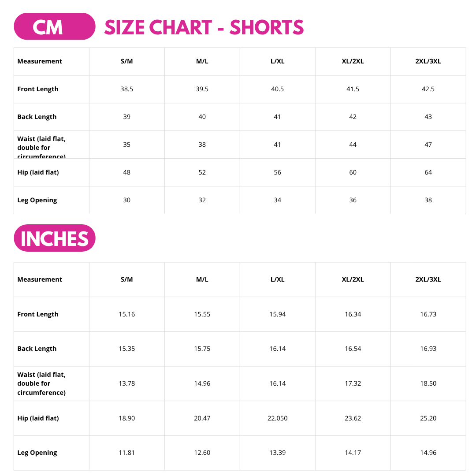
Task: Select the 2XL/3XL header in CM table
Action: [428, 61]
